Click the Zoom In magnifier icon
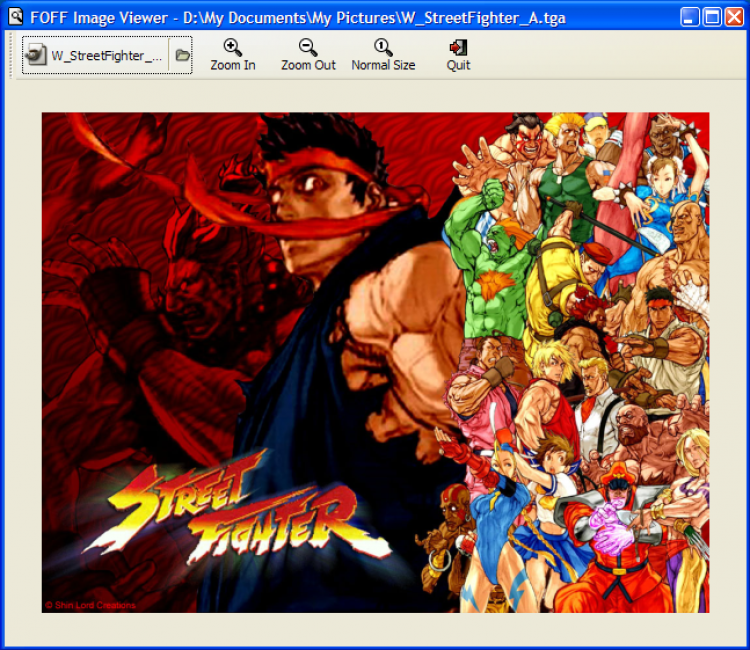The image size is (750, 650). [x=232, y=47]
